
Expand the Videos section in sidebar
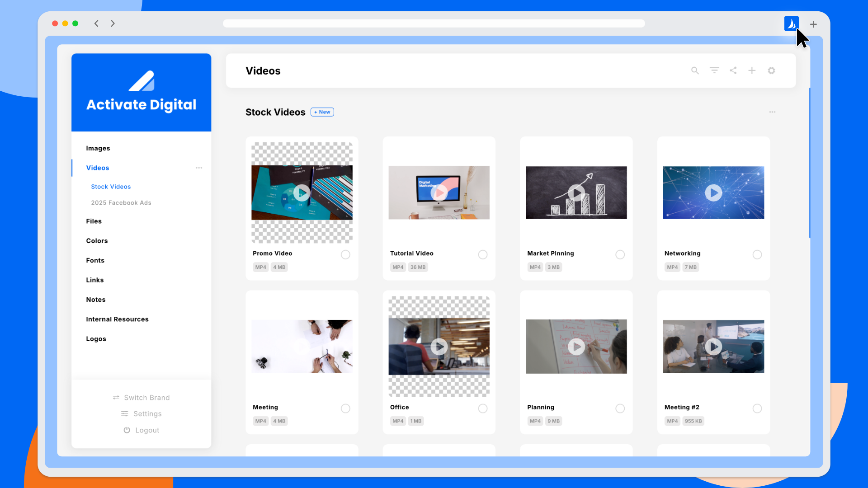click(x=97, y=168)
